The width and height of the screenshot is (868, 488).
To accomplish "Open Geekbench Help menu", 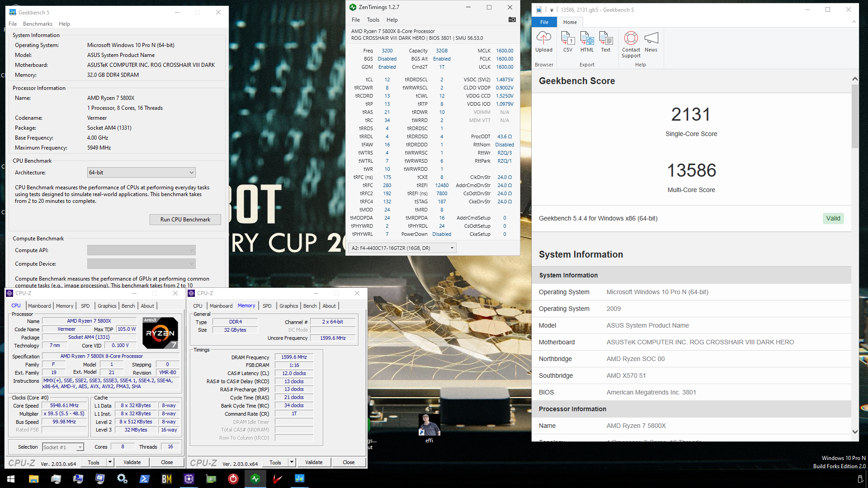I will [x=65, y=24].
